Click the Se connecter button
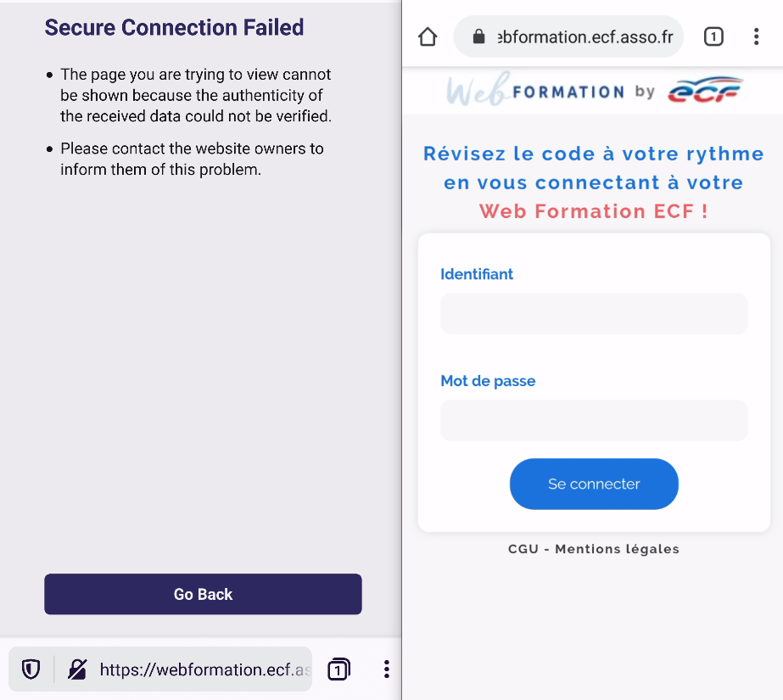Screen dimensions: 783x700 594,484
